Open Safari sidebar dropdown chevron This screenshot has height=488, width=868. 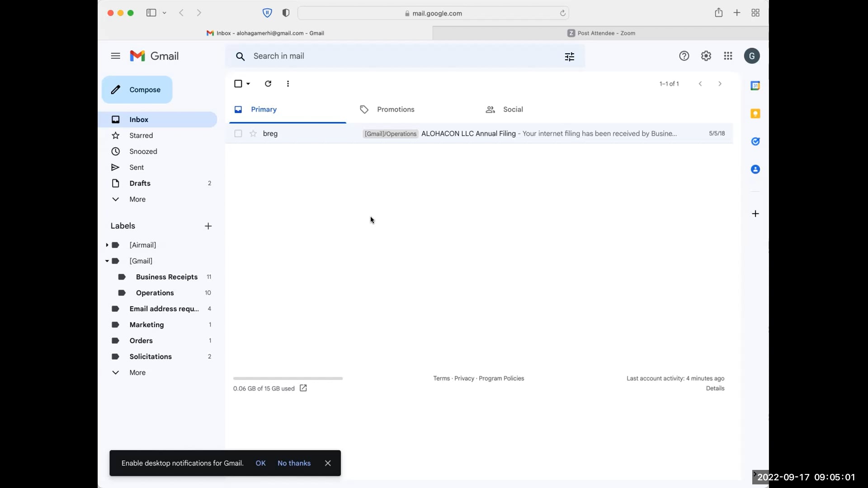pyautogui.click(x=165, y=13)
